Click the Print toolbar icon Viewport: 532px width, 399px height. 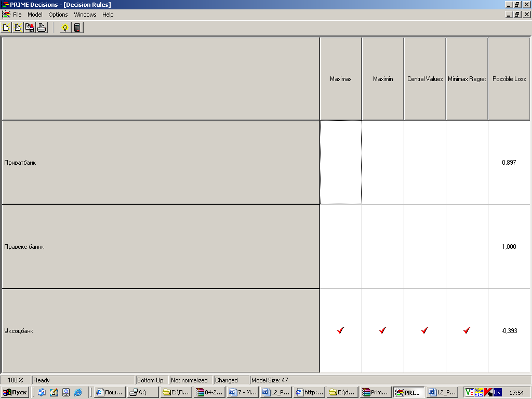coord(42,28)
